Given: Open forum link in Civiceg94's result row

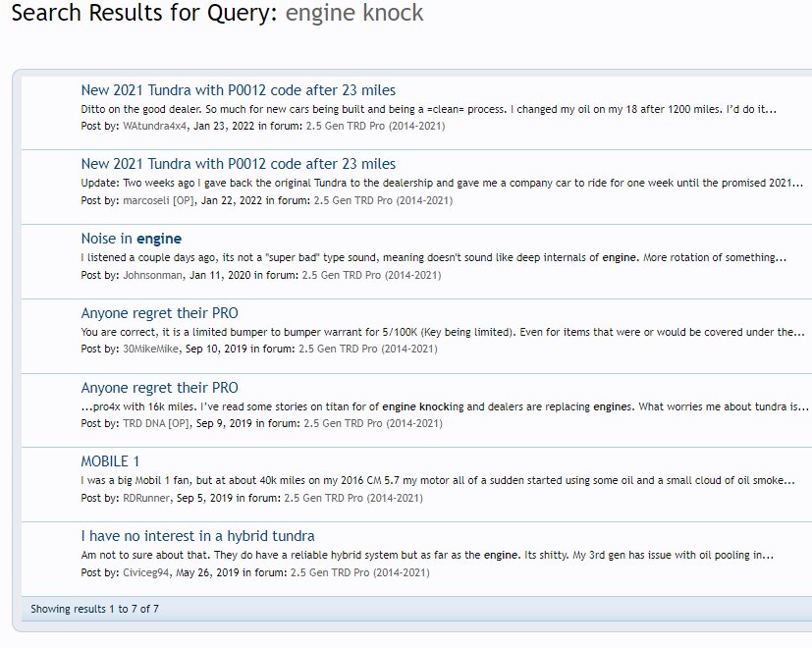Looking at the screenshot, I should tap(360, 572).
